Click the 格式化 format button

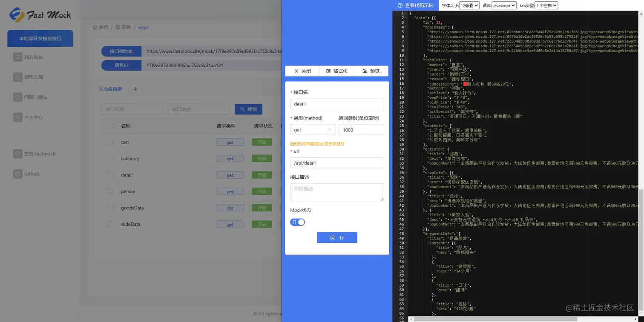pos(336,71)
